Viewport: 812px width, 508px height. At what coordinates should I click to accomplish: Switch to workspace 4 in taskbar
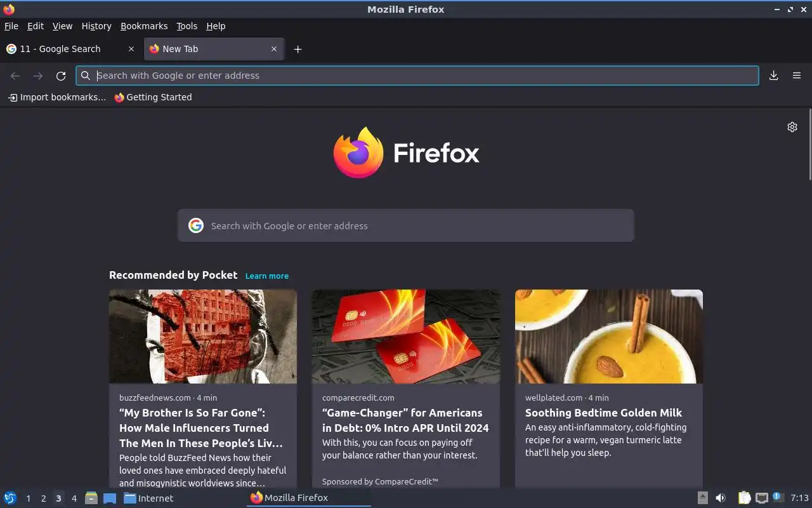click(74, 498)
